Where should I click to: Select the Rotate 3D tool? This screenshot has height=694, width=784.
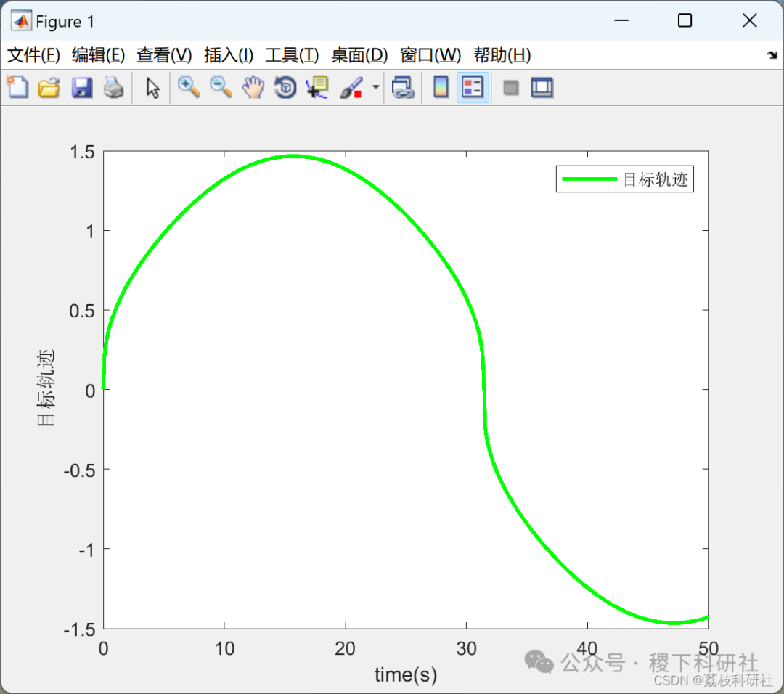(x=285, y=88)
